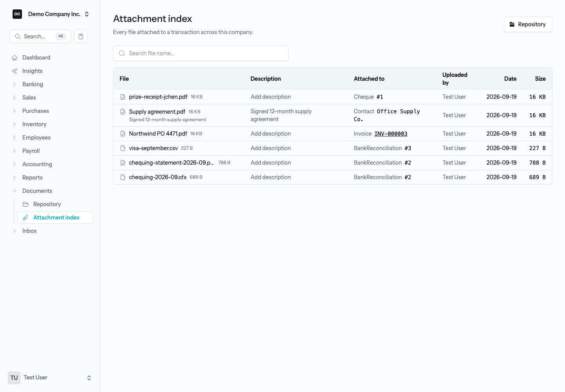Open the Demo Company Inc. switcher
The width and height of the screenshot is (565, 392).
(x=51, y=14)
